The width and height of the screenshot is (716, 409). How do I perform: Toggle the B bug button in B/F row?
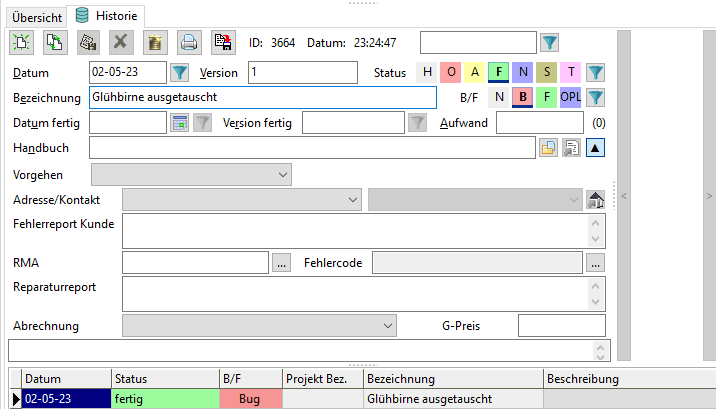[x=523, y=97]
